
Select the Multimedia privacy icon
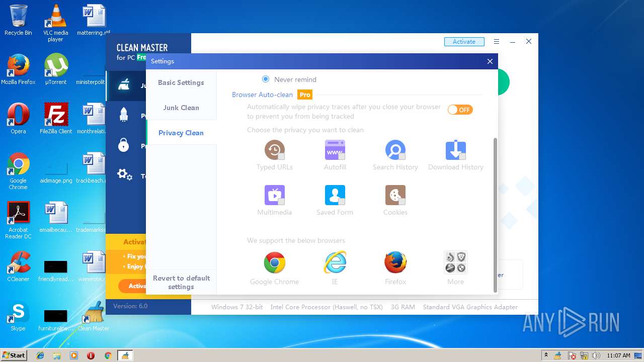pos(274,195)
